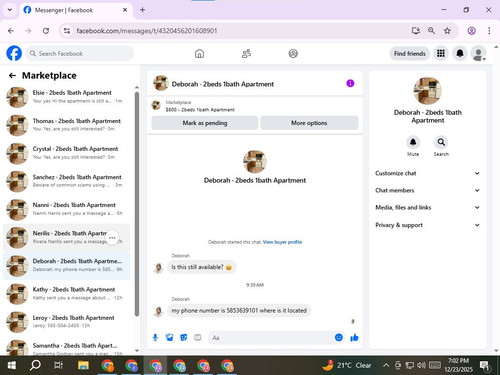500x375 pixels.
Task: Attach a photo using the image icon
Action: tap(170, 338)
